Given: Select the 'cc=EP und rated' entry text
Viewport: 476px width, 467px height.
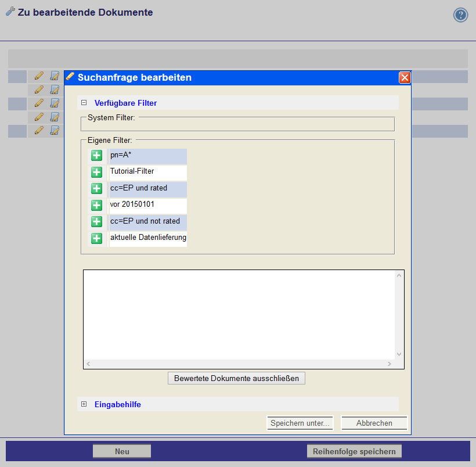Looking at the screenshot, I should click(x=139, y=188).
